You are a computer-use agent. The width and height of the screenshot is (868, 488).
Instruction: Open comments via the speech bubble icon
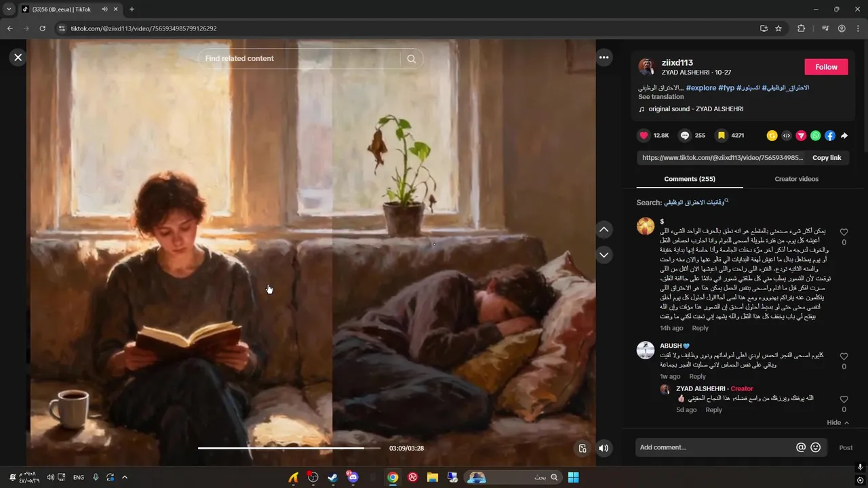[685, 136]
